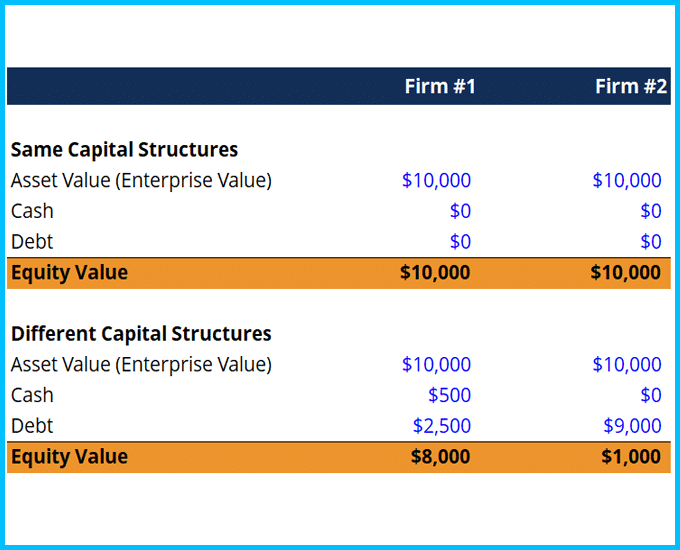Click the $9,000 debt cell
Viewport: 680px width, 550px height.
pyautogui.click(x=632, y=426)
